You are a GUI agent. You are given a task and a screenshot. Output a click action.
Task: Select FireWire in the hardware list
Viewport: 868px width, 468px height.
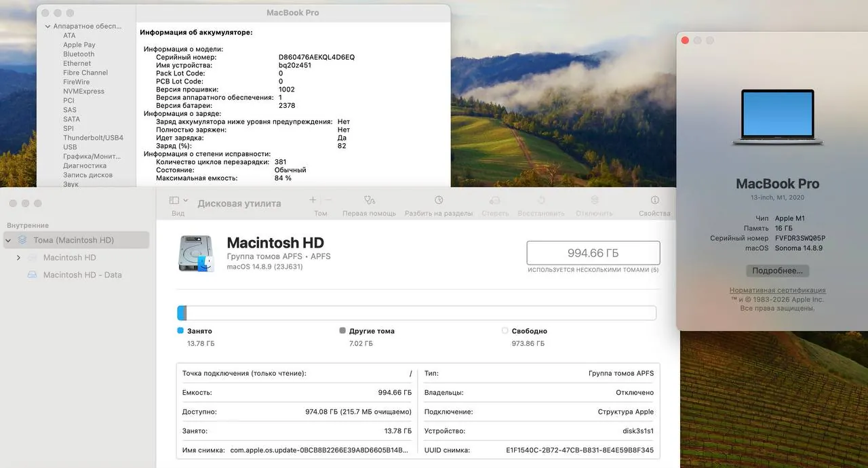tap(77, 82)
